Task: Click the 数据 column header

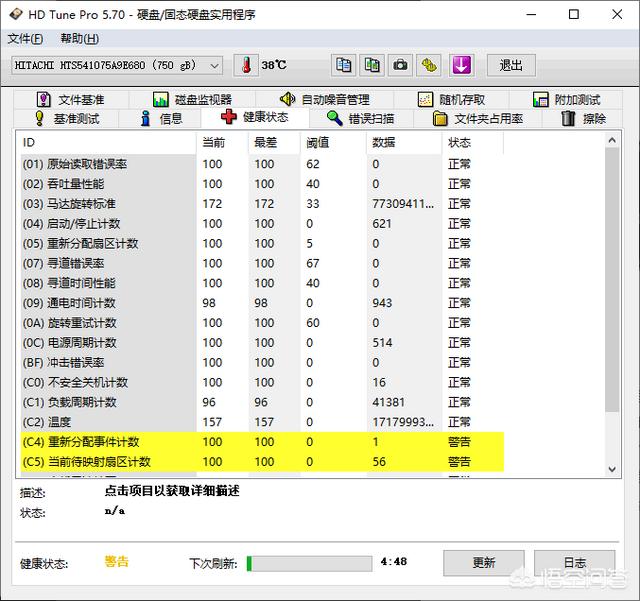Action: [404, 142]
